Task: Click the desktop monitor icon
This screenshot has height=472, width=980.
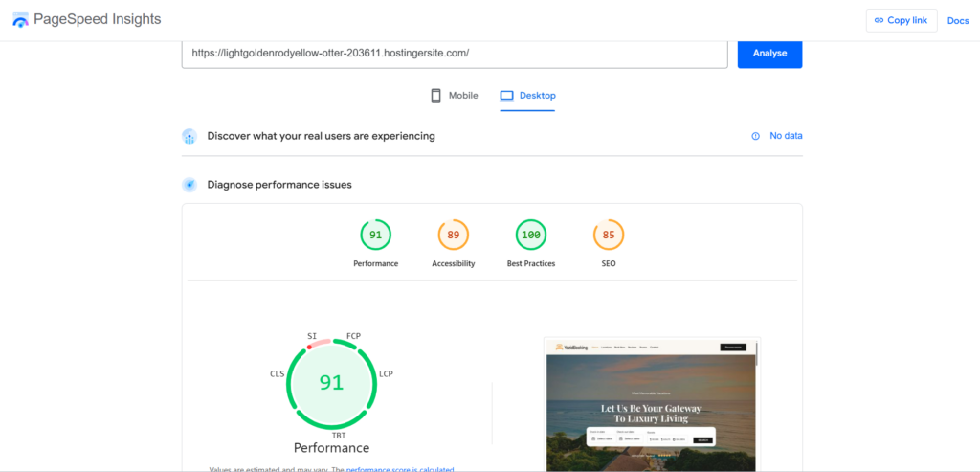Action: click(x=506, y=96)
